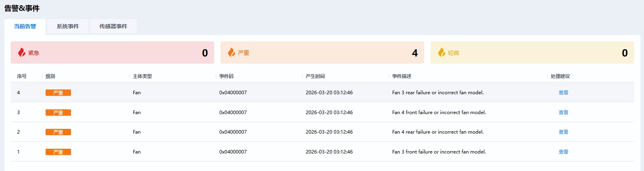Select the 严重 alarm summary card showing 4
Screen dimensions: 644x171
[322, 52]
